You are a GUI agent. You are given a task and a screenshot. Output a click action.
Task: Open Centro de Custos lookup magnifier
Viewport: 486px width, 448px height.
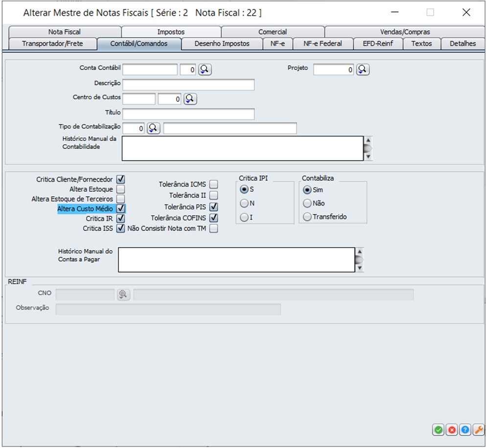point(190,99)
